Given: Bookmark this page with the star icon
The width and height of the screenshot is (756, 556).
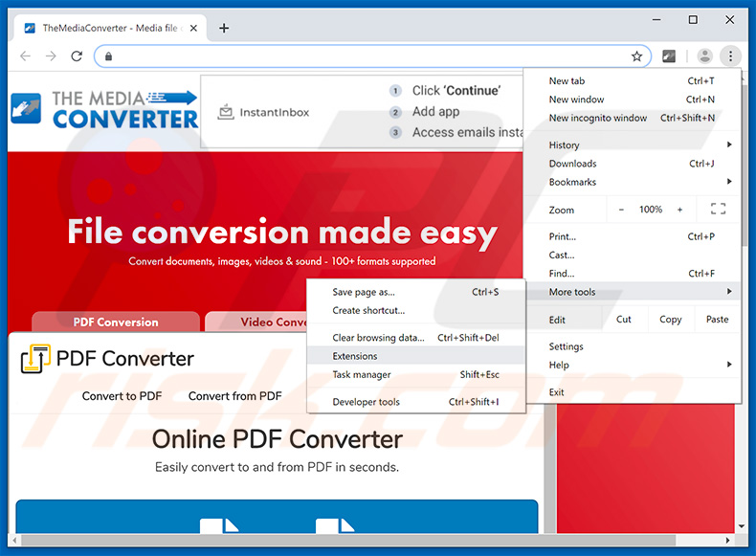Looking at the screenshot, I should click(636, 56).
